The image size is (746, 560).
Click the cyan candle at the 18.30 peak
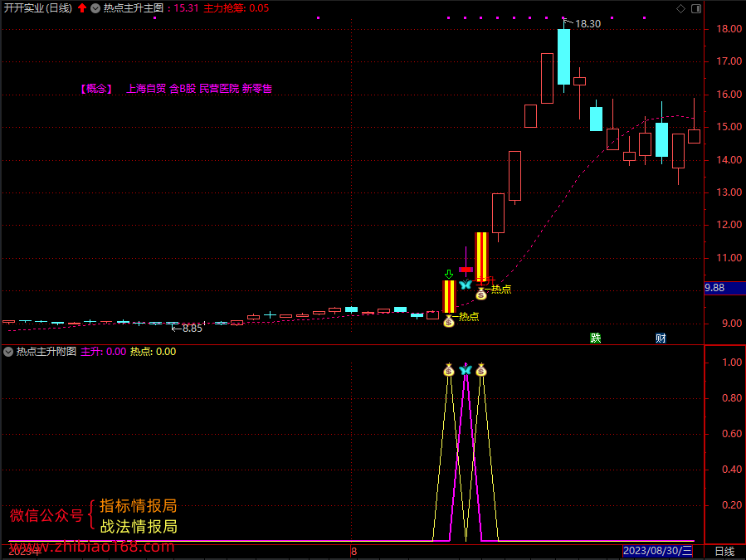point(563,56)
